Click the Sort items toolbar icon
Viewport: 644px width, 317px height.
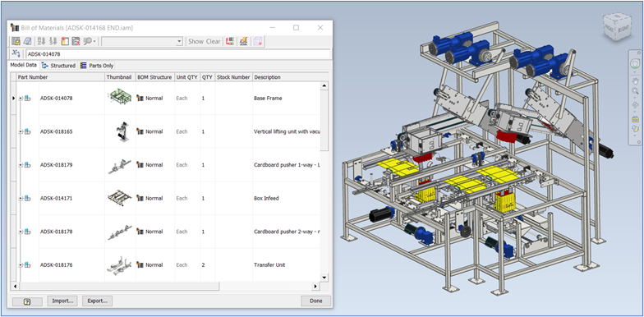(x=41, y=41)
